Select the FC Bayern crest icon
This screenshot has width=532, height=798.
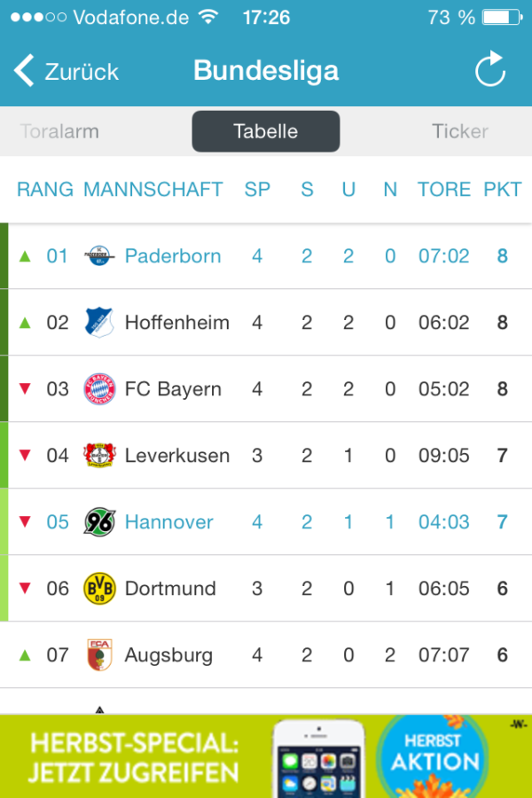point(100,388)
